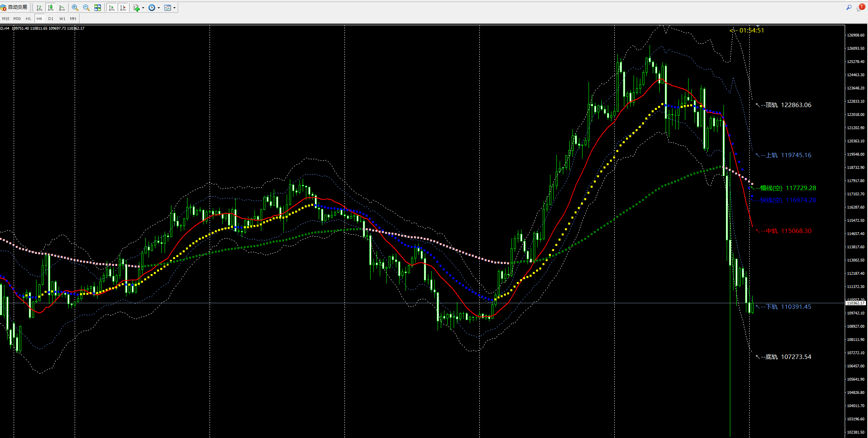This screenshot has height=438, width=868.
Task: Zoom out of the chart
Action: [x=86, y=8]
